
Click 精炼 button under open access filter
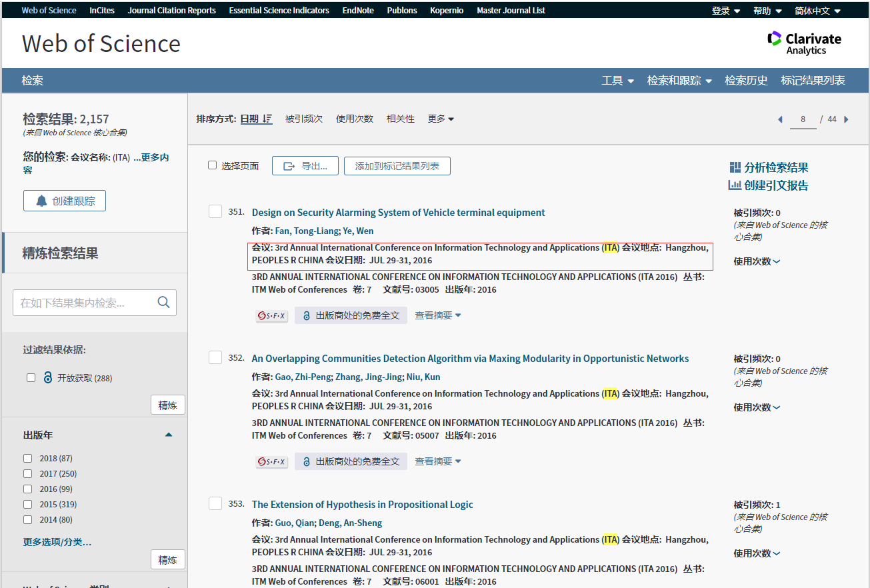168,405
